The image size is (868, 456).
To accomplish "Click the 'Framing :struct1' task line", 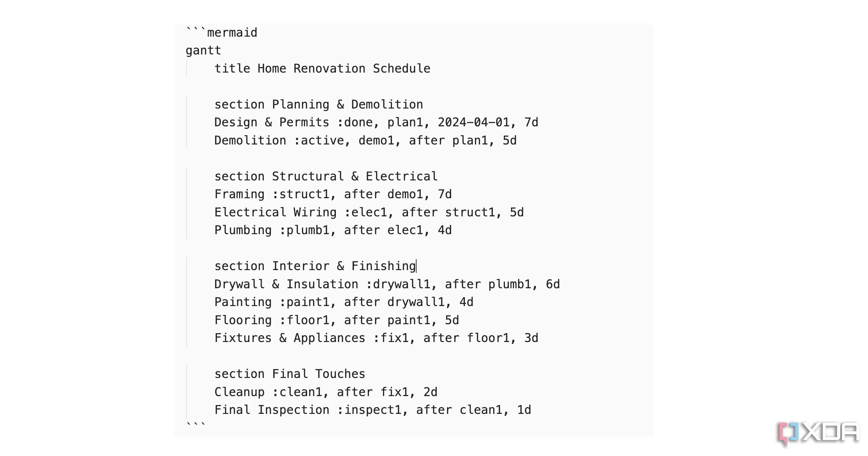I will pos(333,194).
